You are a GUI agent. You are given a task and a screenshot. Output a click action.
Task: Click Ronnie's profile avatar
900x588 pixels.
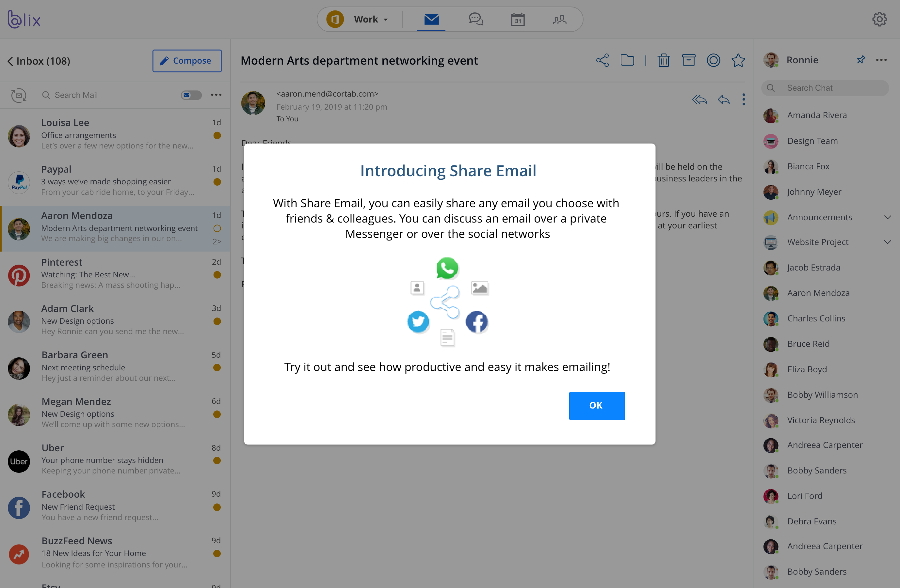coord(771,60)
